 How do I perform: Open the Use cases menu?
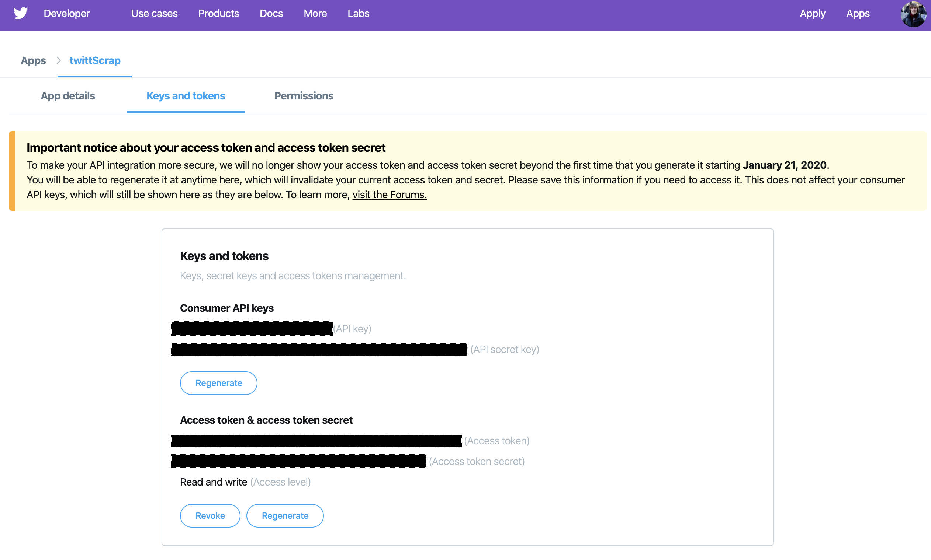(x=154, y=14)
